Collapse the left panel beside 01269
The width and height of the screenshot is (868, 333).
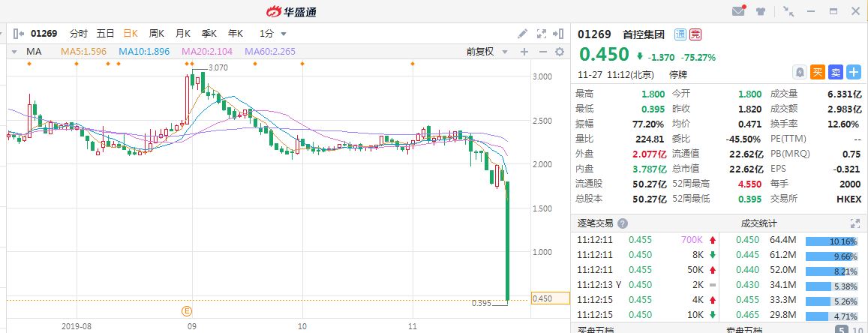[x=19, y=34]
